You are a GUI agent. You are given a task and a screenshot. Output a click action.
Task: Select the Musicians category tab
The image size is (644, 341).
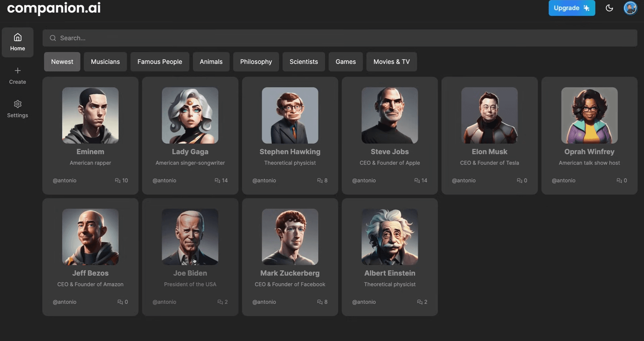(105, 62)
